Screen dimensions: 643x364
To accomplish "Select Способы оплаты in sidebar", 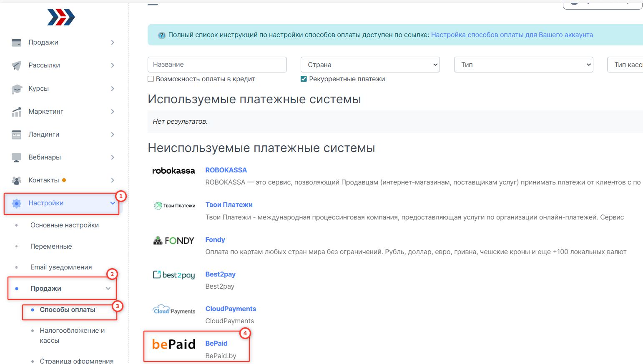I will [x=68, y=310].
